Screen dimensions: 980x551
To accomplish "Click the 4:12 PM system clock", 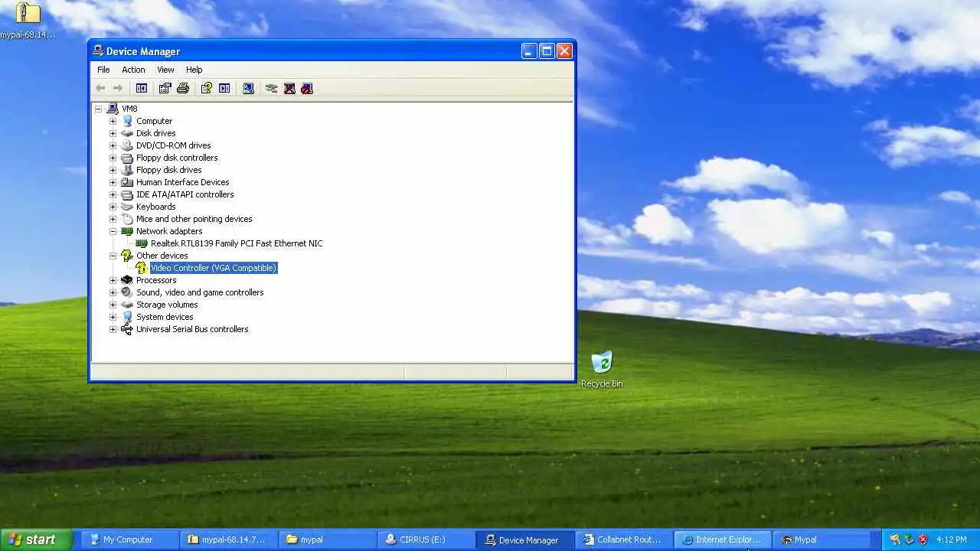I will pyautogui.click(x=952, y=540).
